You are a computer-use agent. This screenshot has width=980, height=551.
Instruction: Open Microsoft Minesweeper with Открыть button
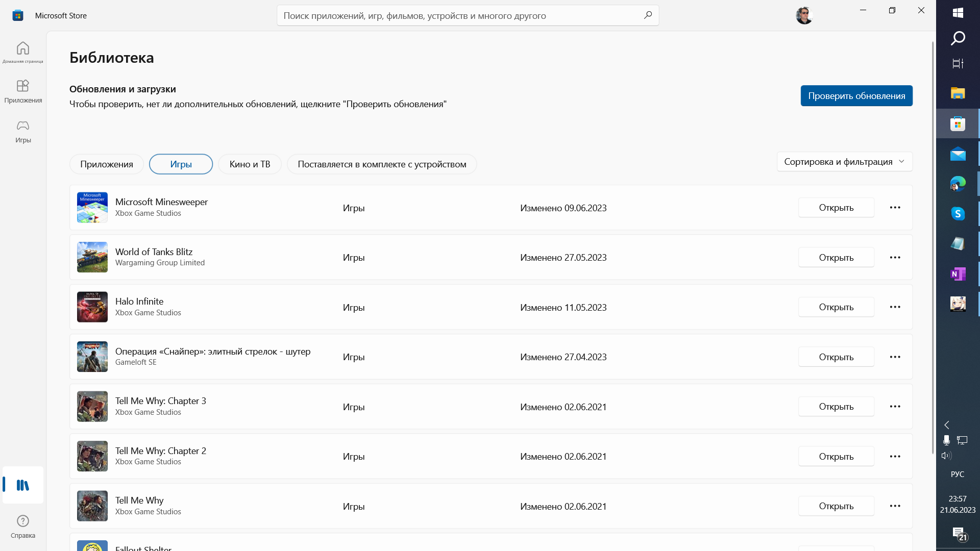coord(836,208)
